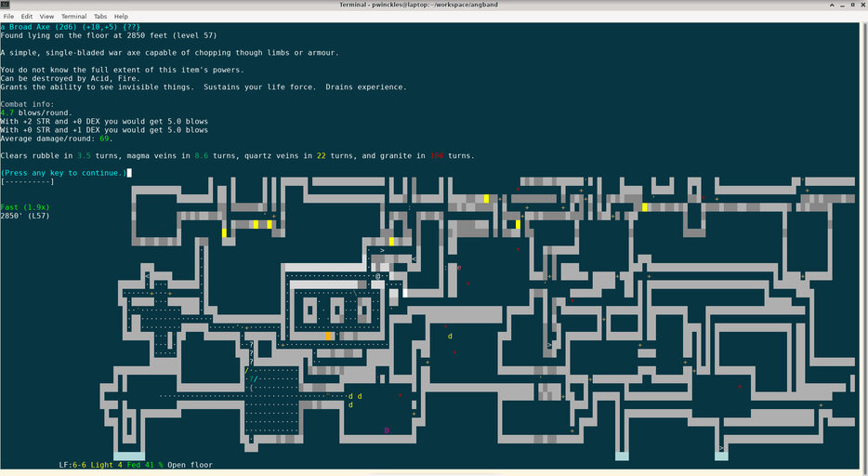Open the View menu
Viewport: 868px width, 476px height.
pyautogui.click(x=46, y=16)
